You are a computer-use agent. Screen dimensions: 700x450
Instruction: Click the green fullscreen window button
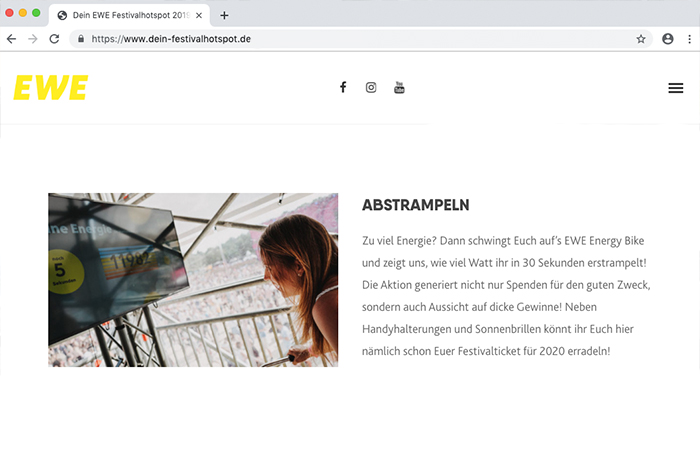36,13
